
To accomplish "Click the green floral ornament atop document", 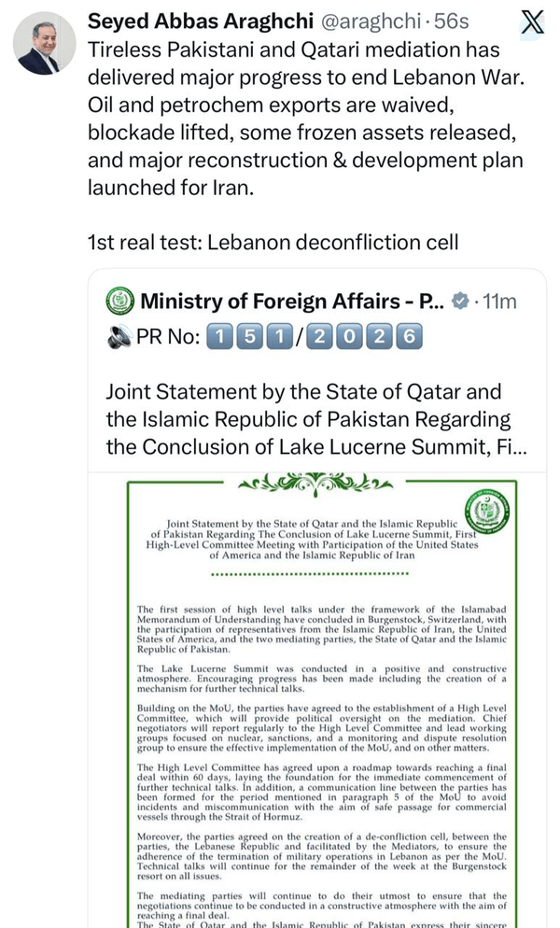I will click(315, 484).
